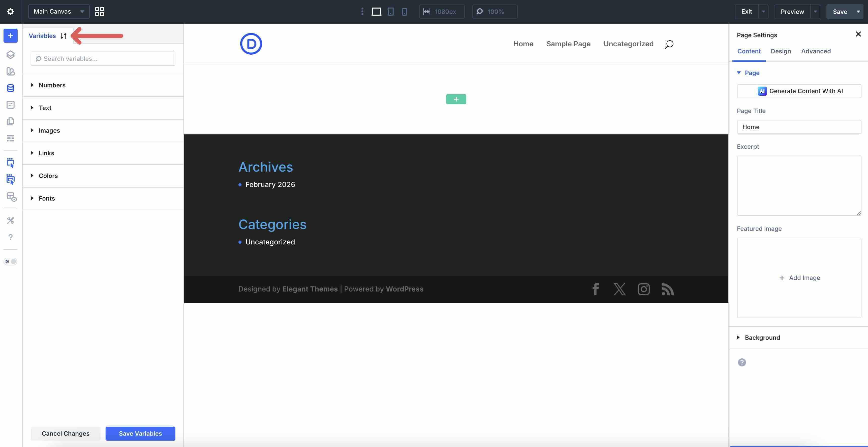
Task: Select the Layers panel icon
Action: click(x=10, y=55)
